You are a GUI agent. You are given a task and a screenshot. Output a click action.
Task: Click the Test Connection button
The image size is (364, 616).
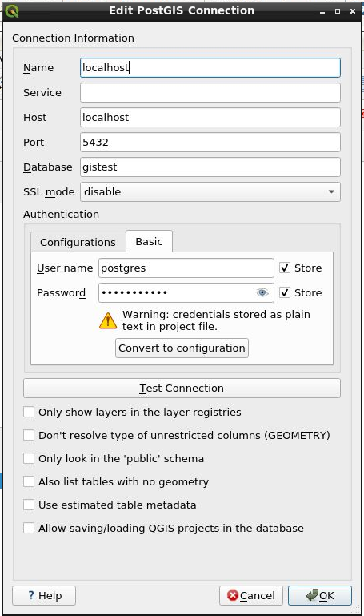(x=182, y=389)
